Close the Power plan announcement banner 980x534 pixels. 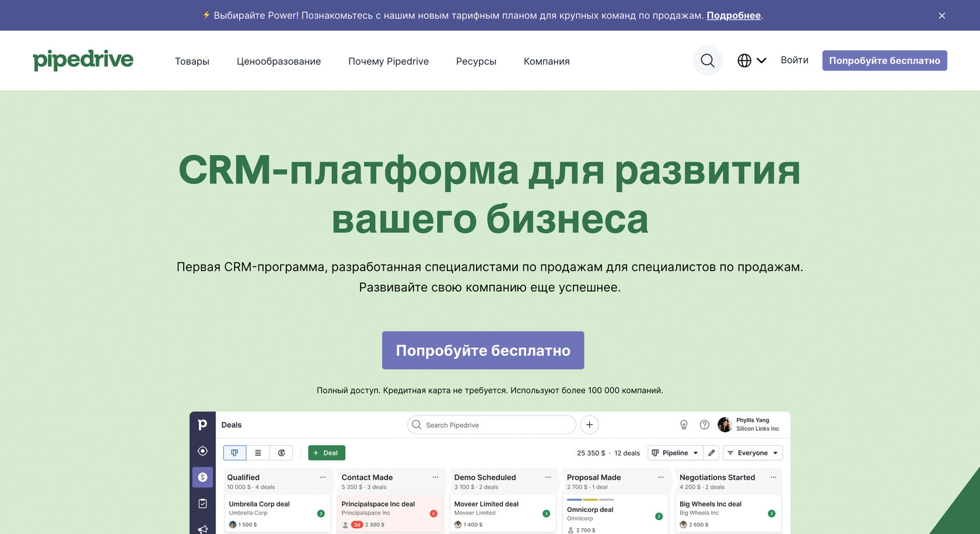(942, 16)
